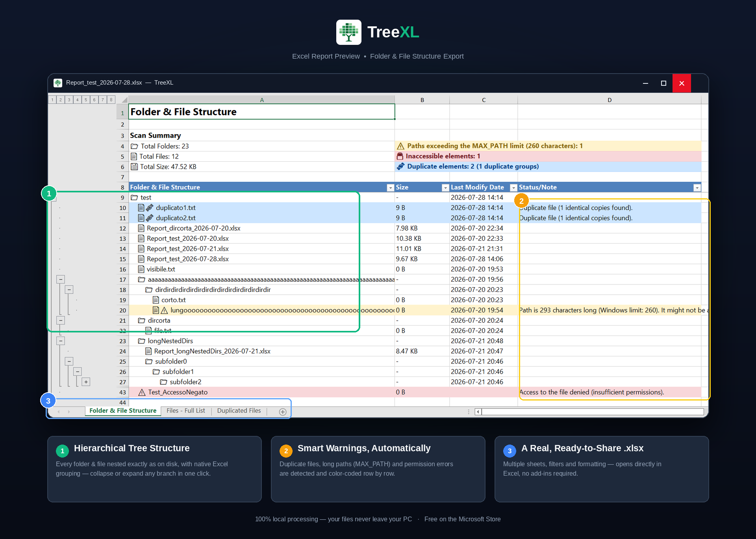Click file icon beside Total Files: 12
Viewport: 756px width, 539px height.
(x=134, y=157)
